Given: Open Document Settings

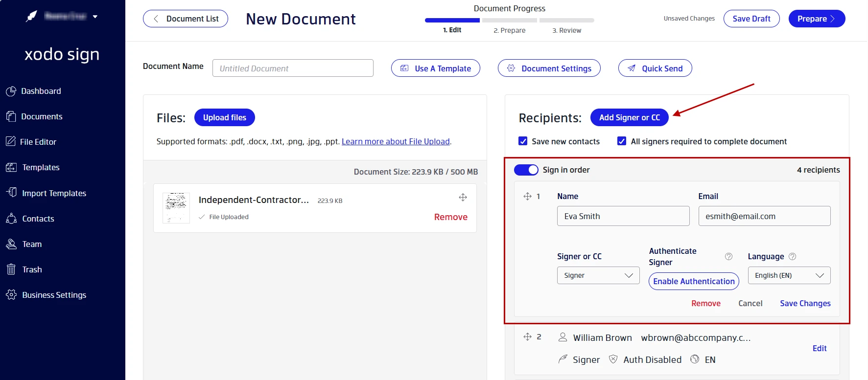Looking at the screenshot, I should pos(549,68).
